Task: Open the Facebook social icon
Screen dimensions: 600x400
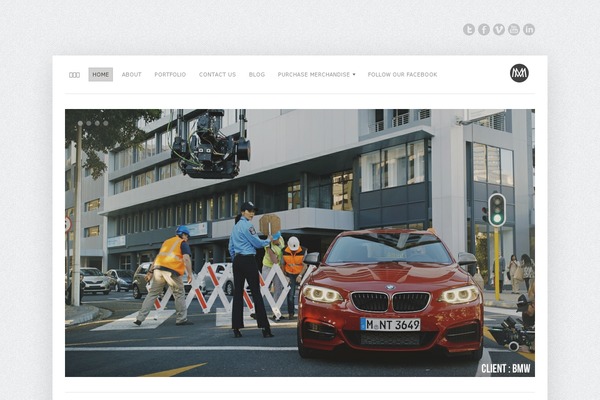Action: [x=484, y=29]
